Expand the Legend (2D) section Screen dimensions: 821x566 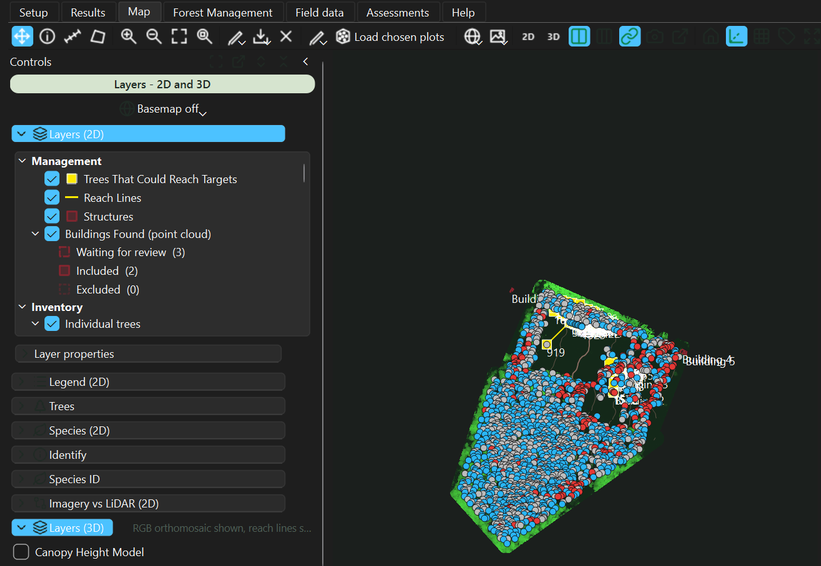(148, 382)
